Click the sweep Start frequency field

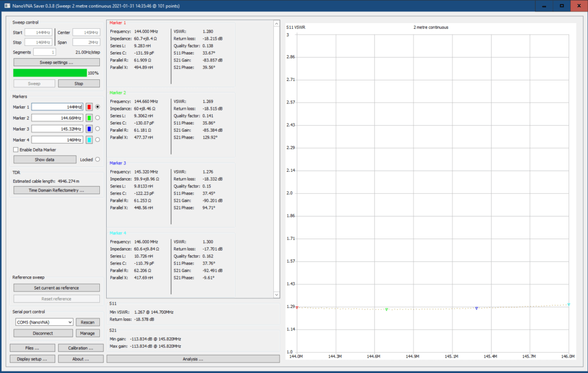[38, 33]
